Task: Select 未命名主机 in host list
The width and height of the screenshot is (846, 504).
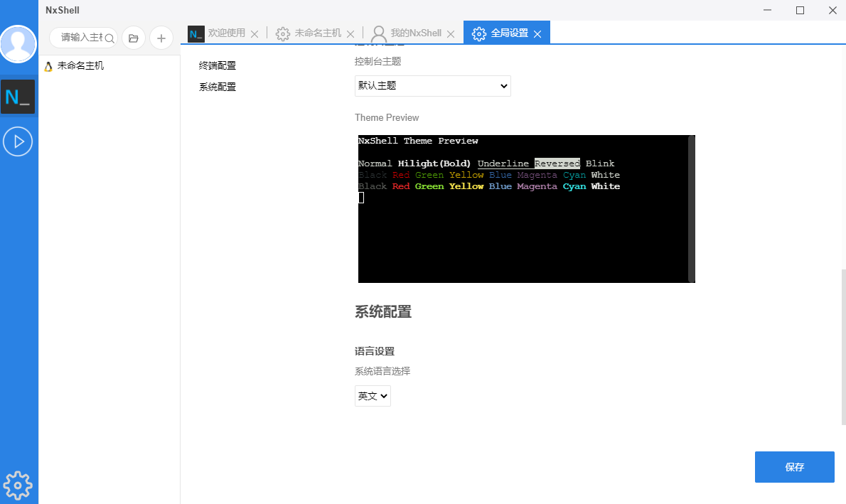Action: 80,65
